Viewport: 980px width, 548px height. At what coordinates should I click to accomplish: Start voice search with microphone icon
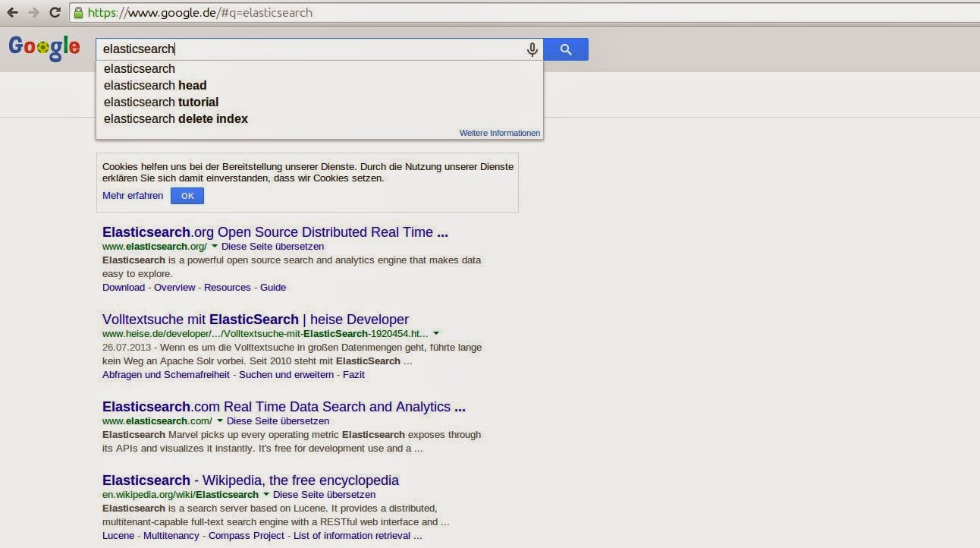coord(532,49)
